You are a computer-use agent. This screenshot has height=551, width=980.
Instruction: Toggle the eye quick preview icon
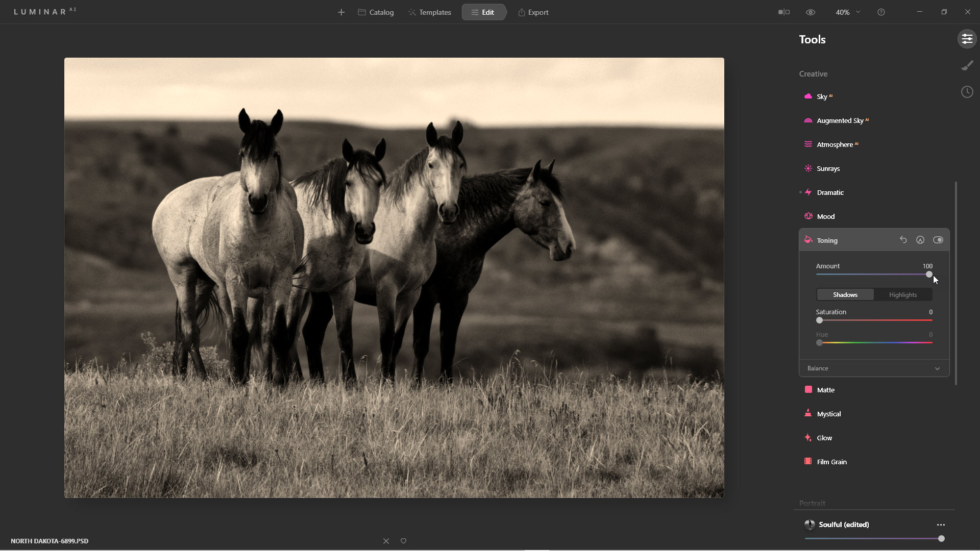pyautogui.click(x=811, y=12)
